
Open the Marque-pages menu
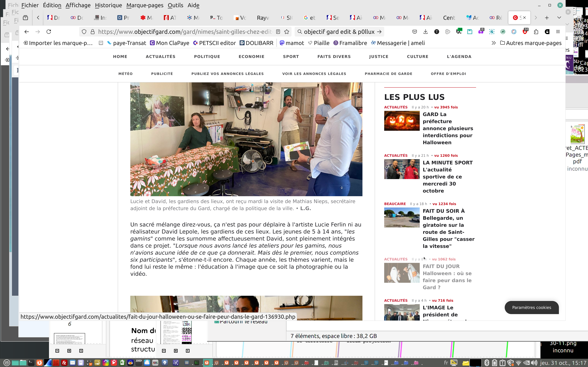coord(145,5)
